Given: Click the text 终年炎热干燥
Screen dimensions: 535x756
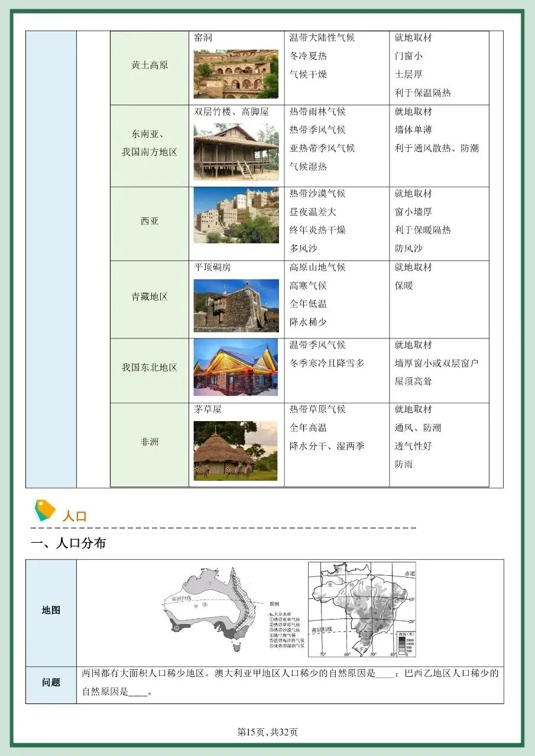Looking at the screenshot, I should (317, 230).
